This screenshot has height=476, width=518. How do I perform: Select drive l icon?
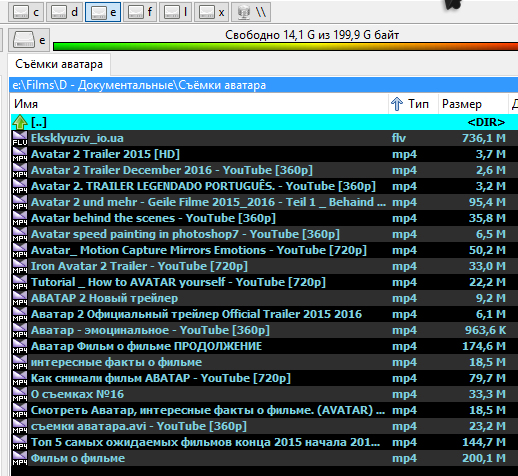tap(172, 12)
